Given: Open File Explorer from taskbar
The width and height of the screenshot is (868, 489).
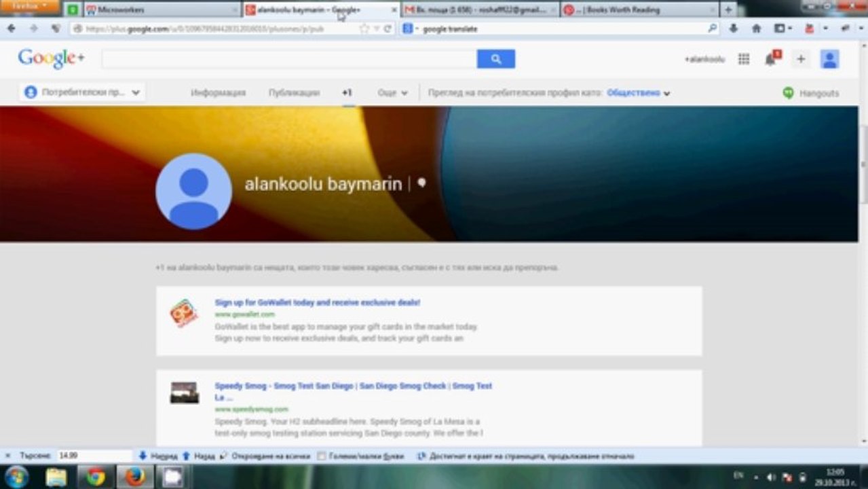Looking at the screenshot, I should (x=56, y=477).
